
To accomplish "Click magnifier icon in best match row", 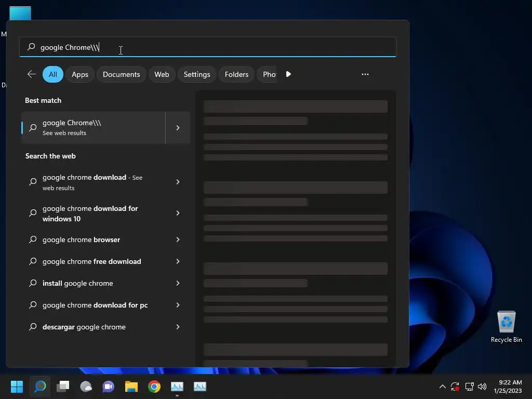I will pyautogui.click(x=33, y=128).
